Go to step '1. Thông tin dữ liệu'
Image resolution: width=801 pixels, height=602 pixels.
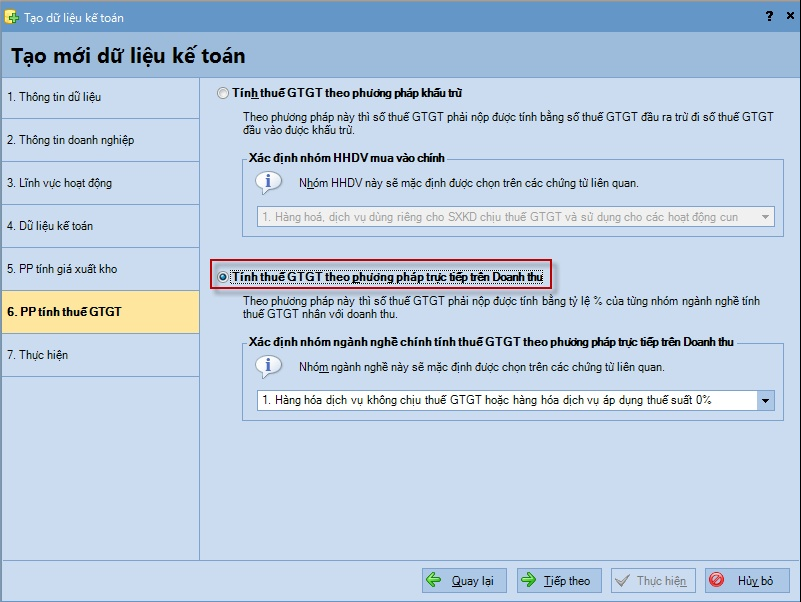coord(101,97)
